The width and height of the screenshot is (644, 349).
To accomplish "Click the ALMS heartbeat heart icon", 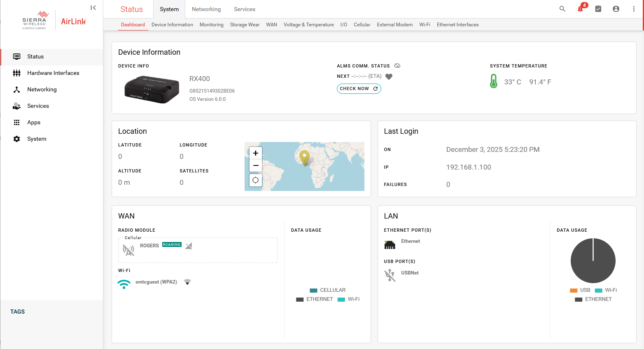I will point(389,77).
